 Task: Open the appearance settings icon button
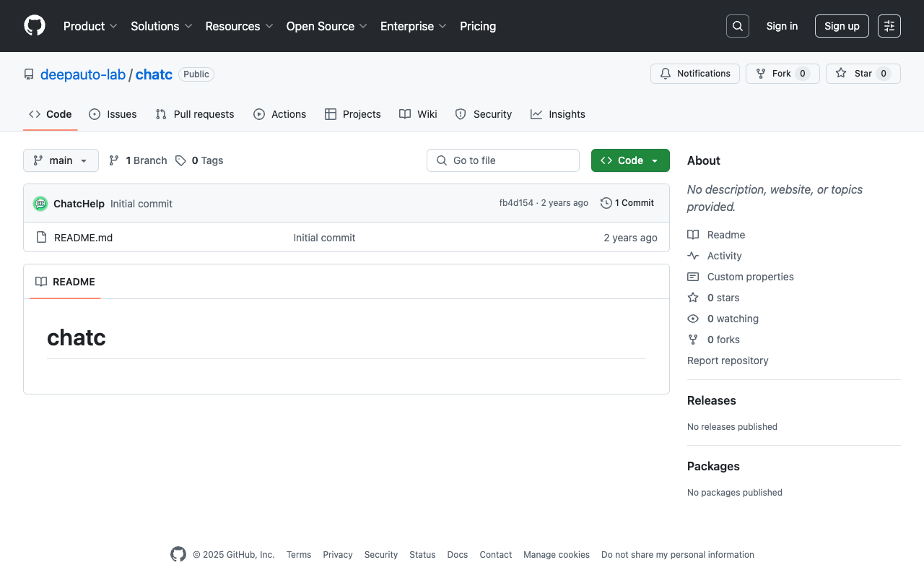tap(889, 26)
